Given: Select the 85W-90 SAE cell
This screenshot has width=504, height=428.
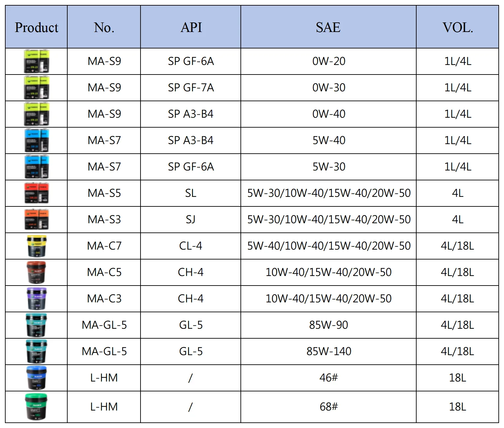Looking at the screenshot, I should pyautogui.click(x=329, y=325).
